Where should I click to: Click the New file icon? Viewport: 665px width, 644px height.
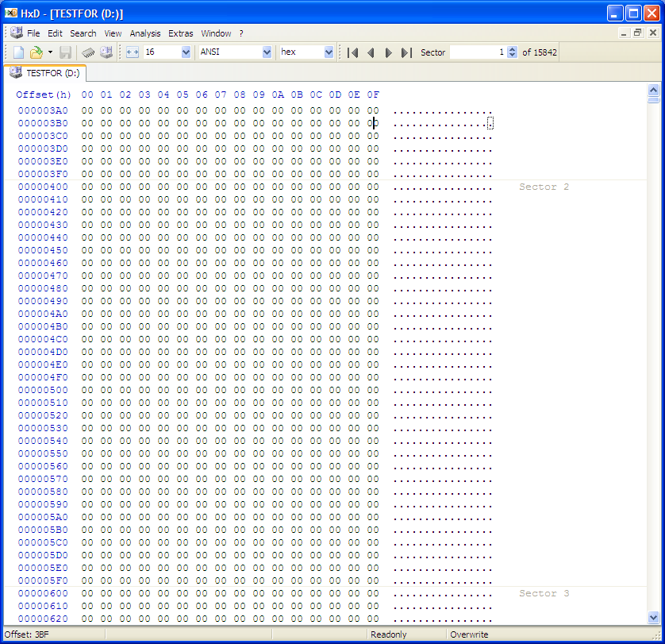(x=19, y=52)
